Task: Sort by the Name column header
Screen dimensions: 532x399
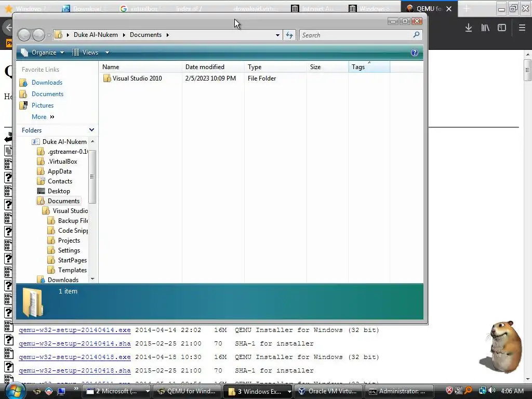Action: [x=140, y=67]
